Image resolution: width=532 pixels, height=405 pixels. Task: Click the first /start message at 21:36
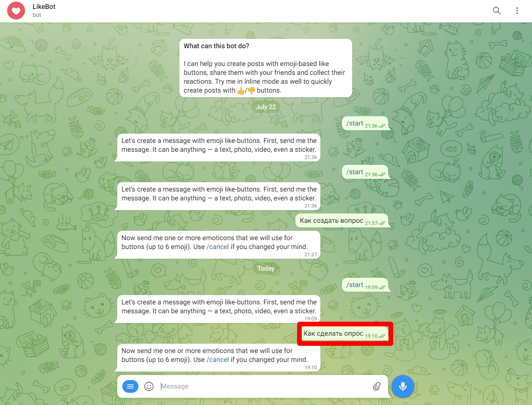(x=365, y=124)
